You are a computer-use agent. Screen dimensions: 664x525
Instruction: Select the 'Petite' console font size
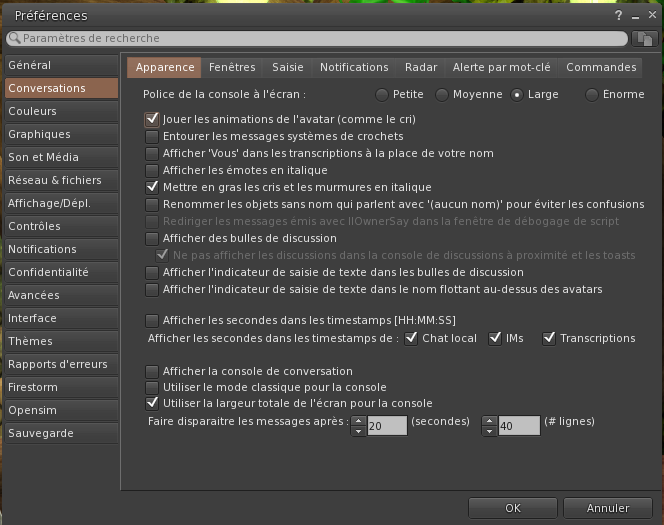[382, 95]
